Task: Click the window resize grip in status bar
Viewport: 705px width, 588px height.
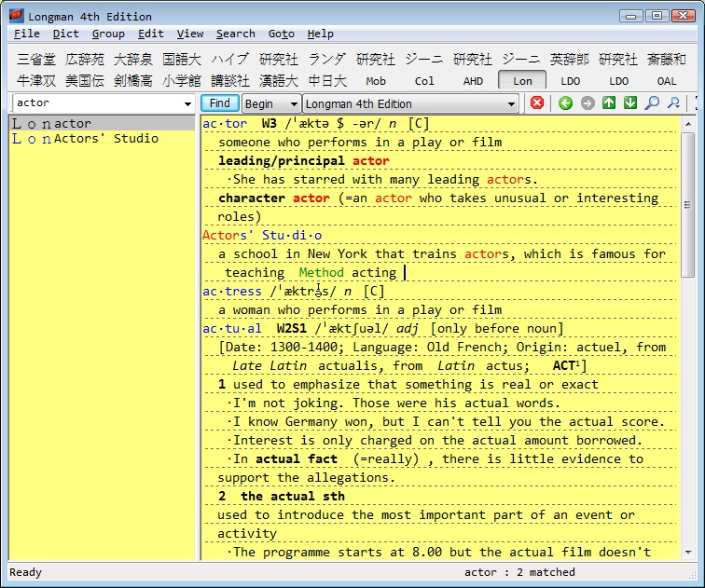Action: pos(691,575)
